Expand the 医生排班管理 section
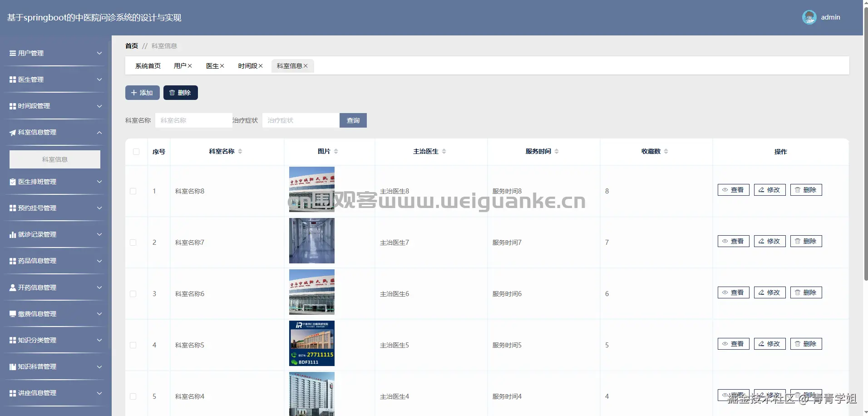The width and height of the screenshot is (868, 416). point(99,182)
